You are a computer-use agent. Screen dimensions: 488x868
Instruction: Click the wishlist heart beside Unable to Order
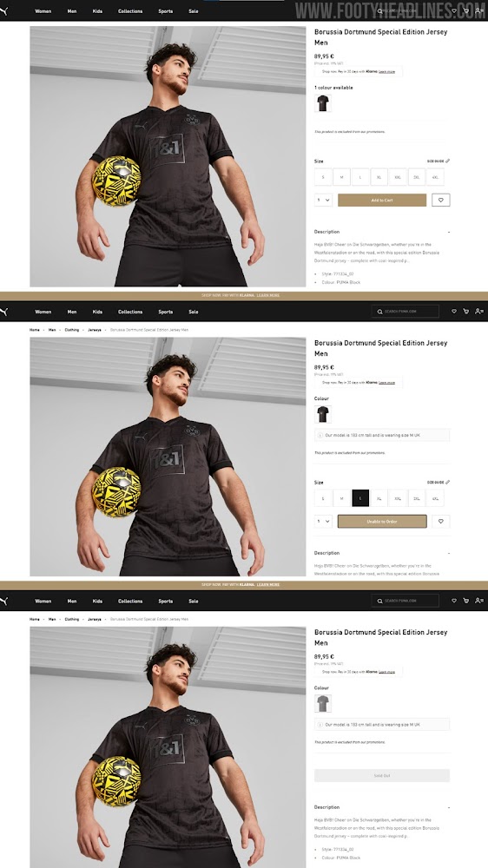click(x=441, y=522)
